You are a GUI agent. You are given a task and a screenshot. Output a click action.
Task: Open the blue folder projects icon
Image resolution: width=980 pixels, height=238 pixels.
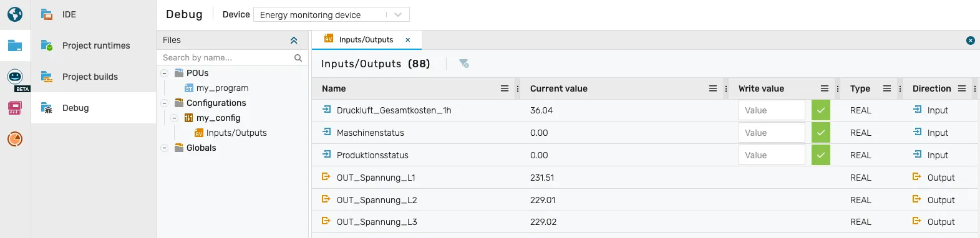click(x=15, y=45)
